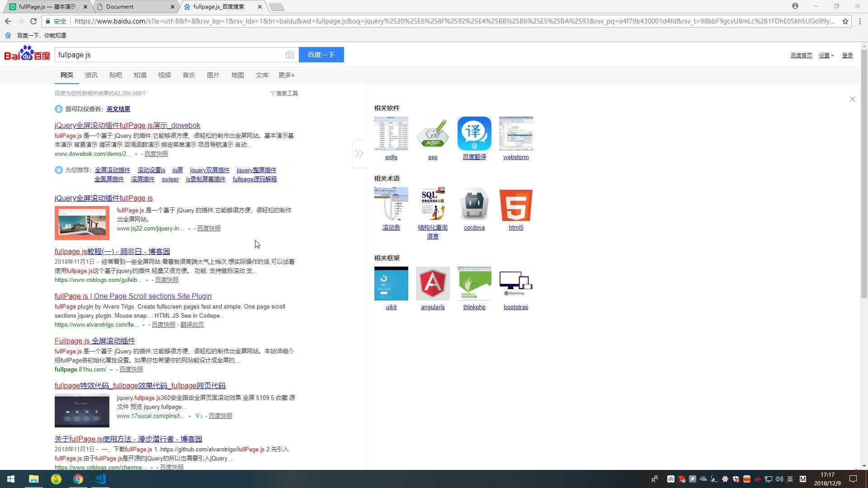Click the Baidu logo
The width and height of the screenshot is (868, 488).
point(27,53)
